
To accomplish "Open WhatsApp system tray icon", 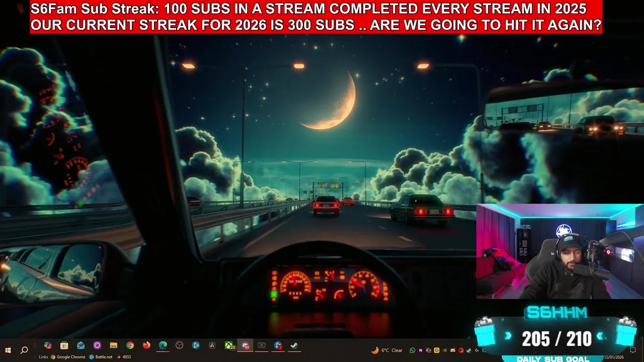I will (x=413, y=350).
